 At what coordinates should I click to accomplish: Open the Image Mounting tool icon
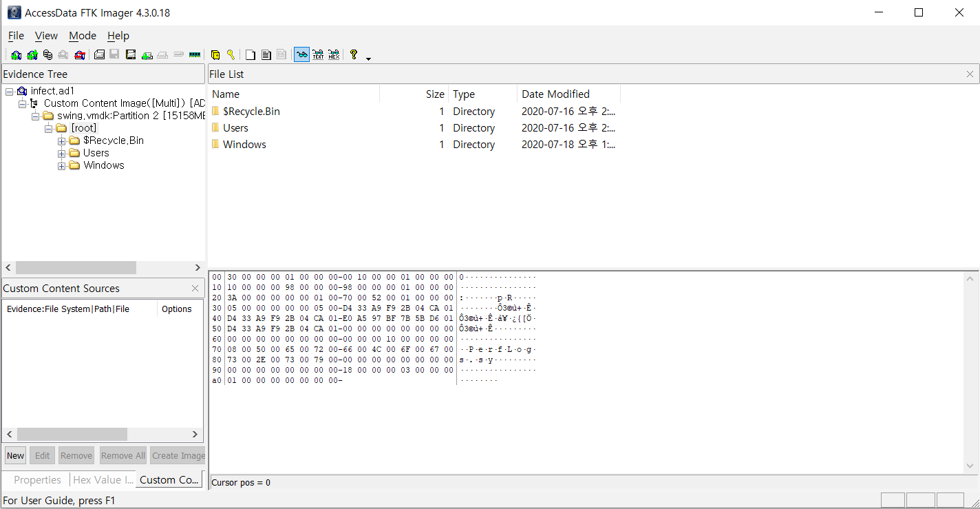[47, 54]
